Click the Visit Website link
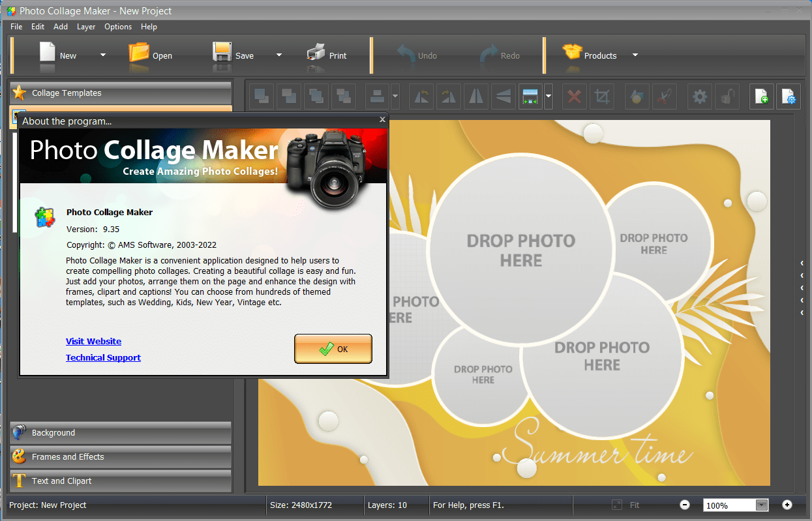The height and width of the screenshot is (521, 812). 93,341
